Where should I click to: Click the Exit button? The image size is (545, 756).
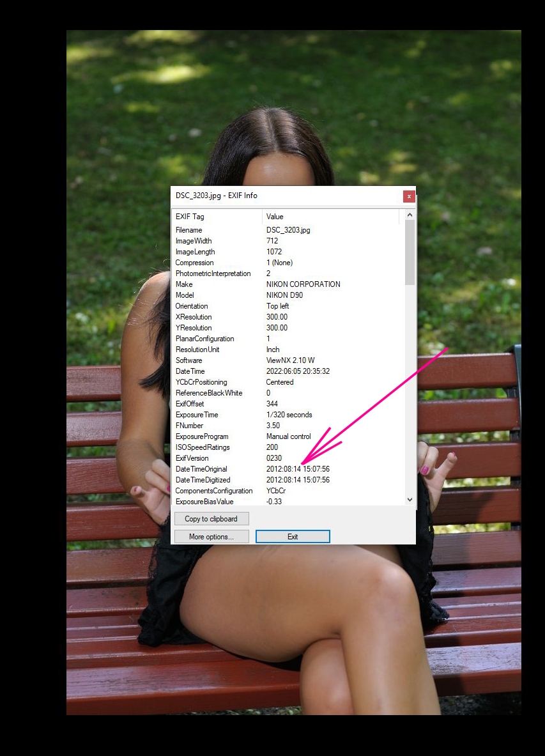point(293,537)
